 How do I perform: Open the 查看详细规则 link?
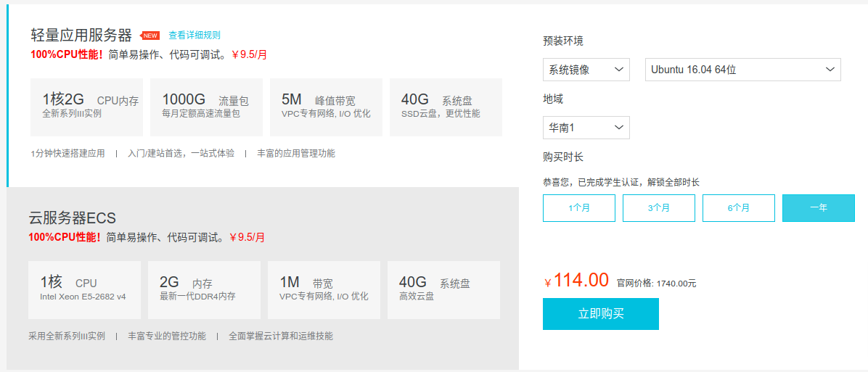pos(195,36)
